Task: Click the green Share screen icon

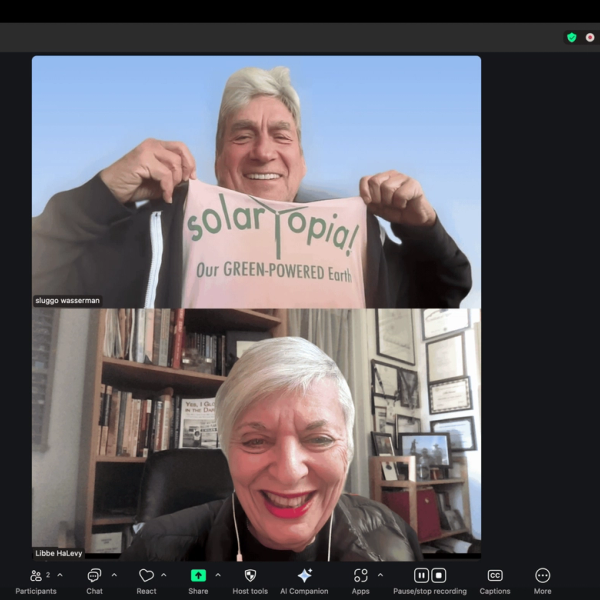Action: click(x=198, y=575)
